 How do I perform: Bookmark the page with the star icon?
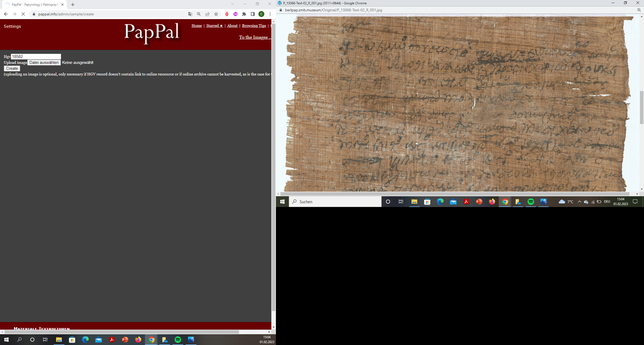(216, 14)
